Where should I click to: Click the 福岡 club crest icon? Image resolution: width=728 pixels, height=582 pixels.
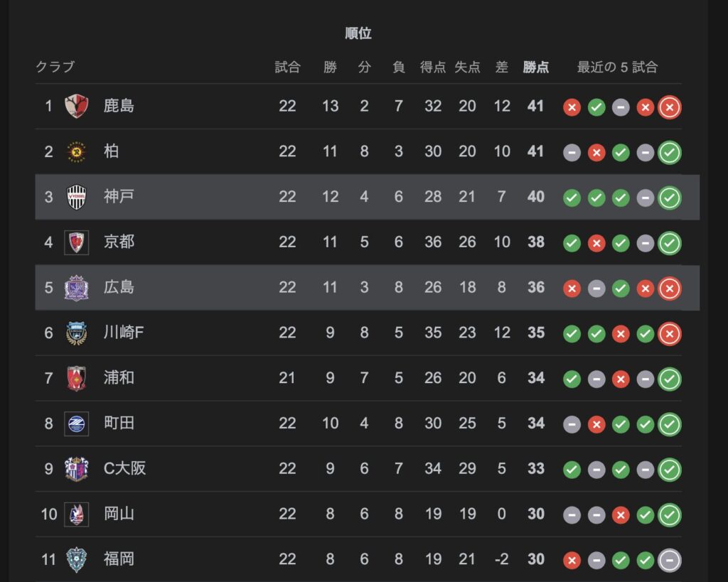[76, 559]
